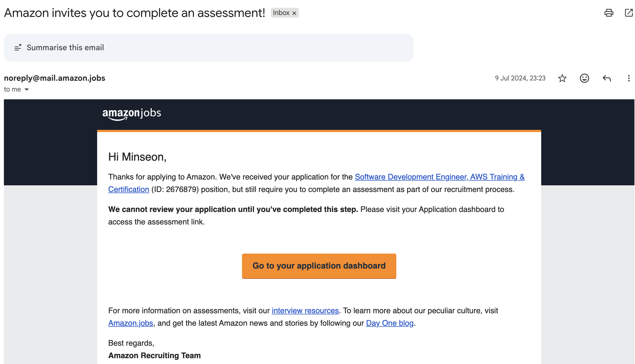This screenshot has height=364, width=635.
Task: Click the email subject title
Action: 135,13
